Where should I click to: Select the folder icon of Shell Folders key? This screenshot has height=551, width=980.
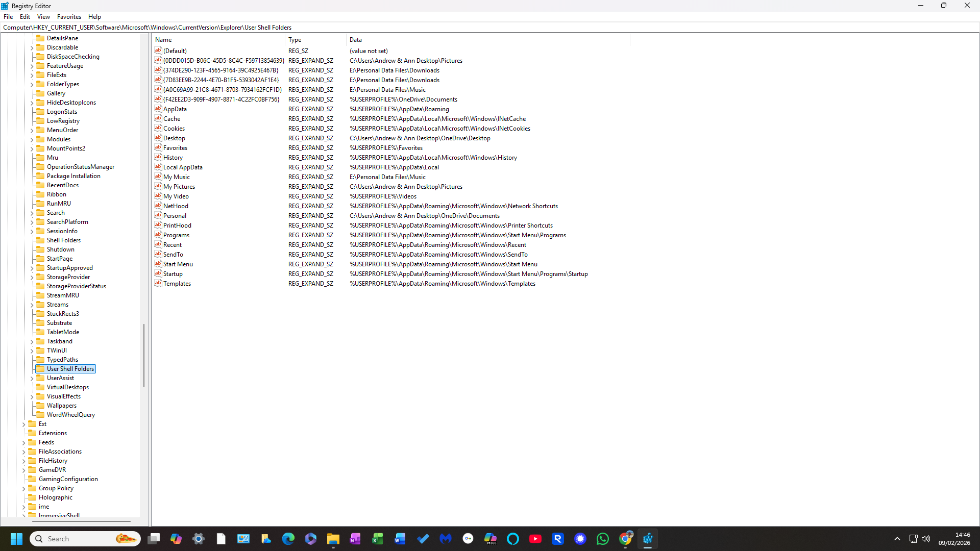click(x=40, y=240)
